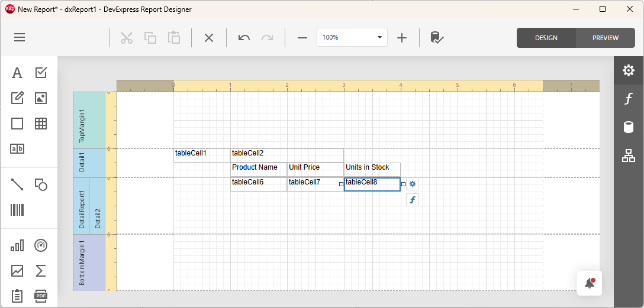Select the Shape tool
This screenshot has width=644, height=308.
(x=41, y=185)
